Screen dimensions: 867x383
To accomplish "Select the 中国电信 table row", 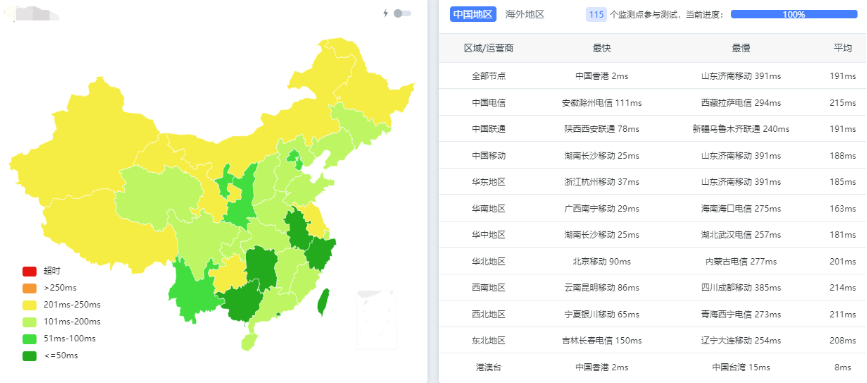I will point(652,103).
